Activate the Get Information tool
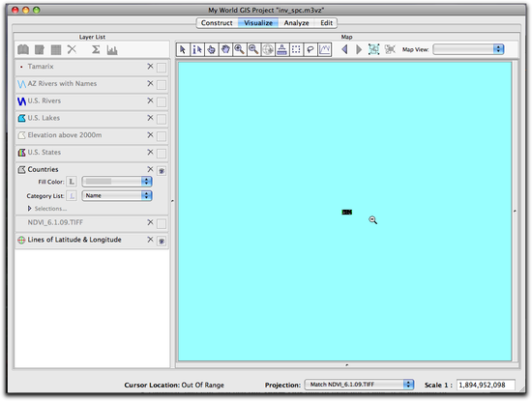This screenshot has width=532, height=401. [197, 49]
